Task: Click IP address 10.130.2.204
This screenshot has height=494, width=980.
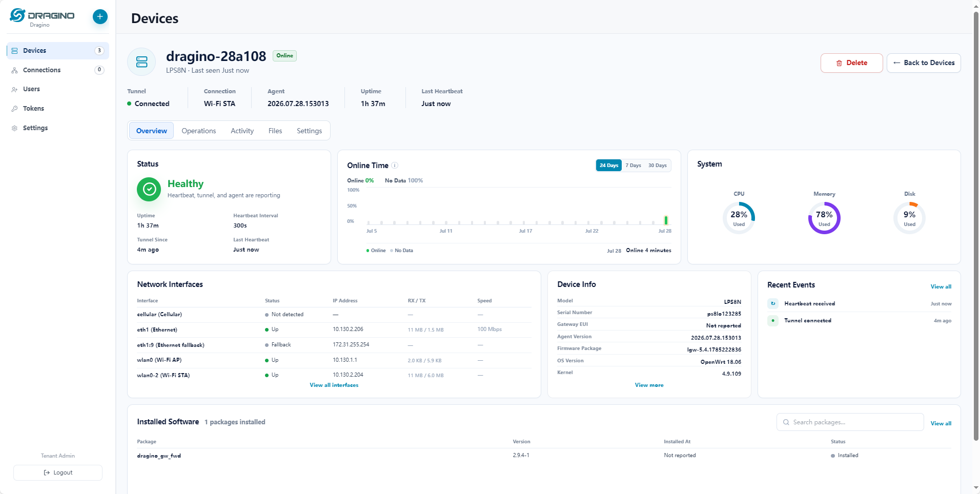Action: (x=348, y=375)
